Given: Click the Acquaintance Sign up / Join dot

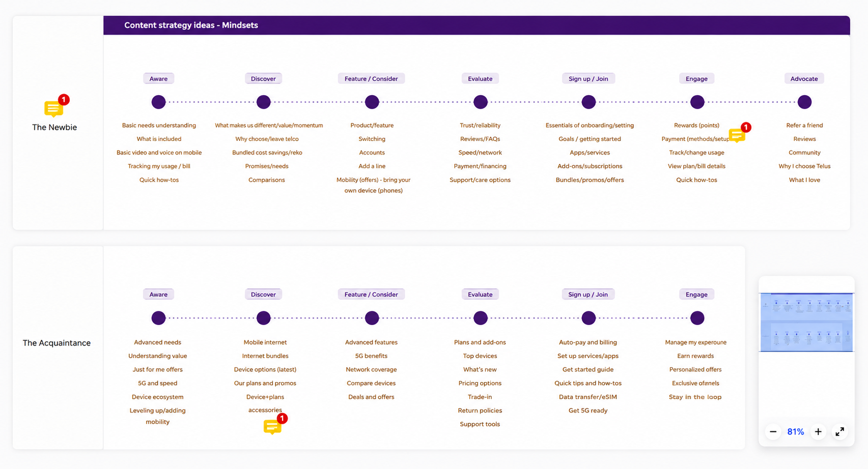Looking at the screenshot, I should click(x=589, y=318).
